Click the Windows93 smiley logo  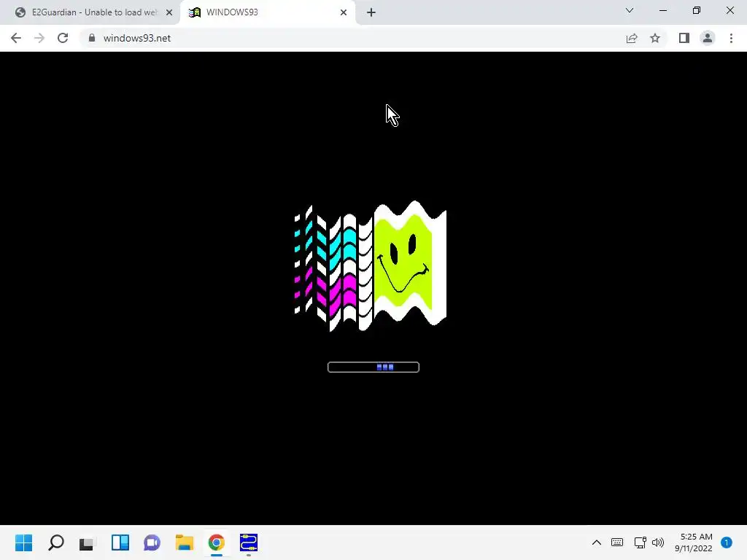(x=371, y=265)
